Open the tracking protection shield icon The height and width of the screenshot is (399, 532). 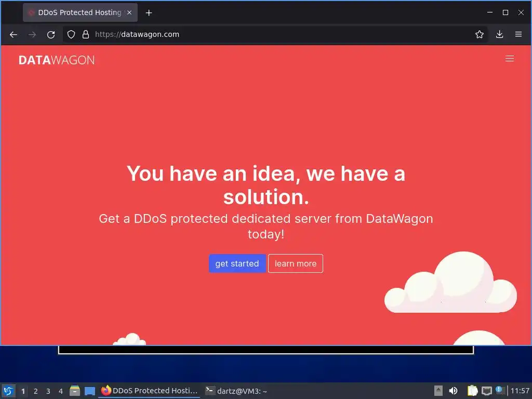click(71, 34)
